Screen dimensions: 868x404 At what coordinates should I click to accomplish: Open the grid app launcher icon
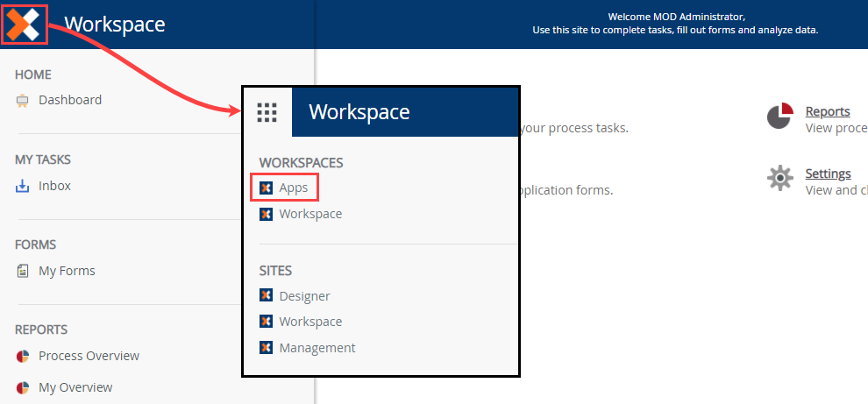[x=267, y=112]
